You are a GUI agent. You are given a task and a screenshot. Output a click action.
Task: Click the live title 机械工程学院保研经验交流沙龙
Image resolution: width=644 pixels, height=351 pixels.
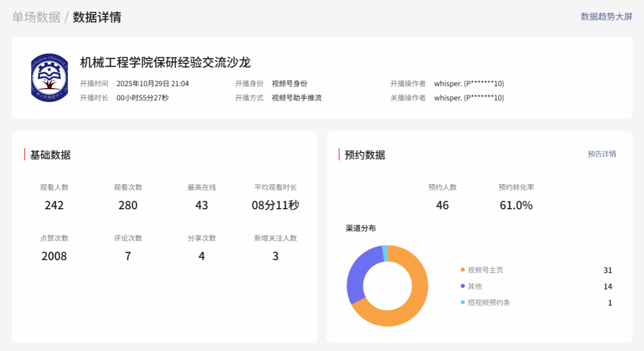click(165, 63)
